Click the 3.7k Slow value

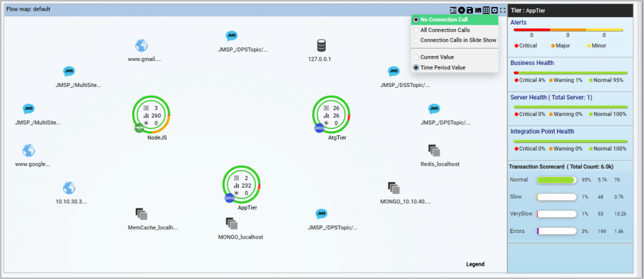[619, 196]
